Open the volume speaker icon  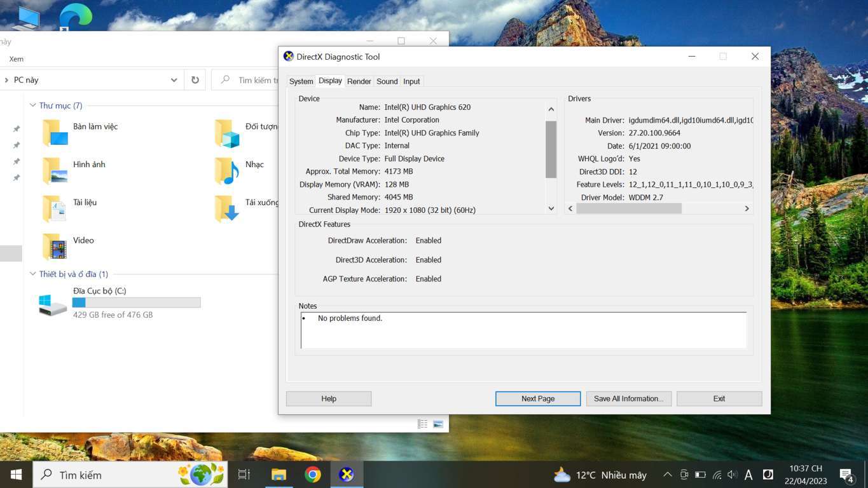click(x=732, y=475)
